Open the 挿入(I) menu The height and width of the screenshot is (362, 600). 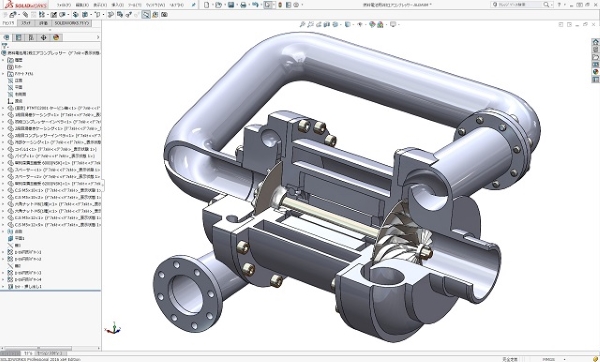pos(117,5)
